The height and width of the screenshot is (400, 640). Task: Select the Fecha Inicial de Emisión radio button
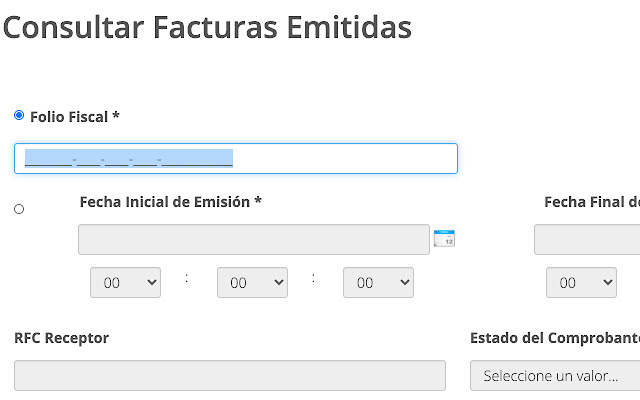[x=19, y=209]
